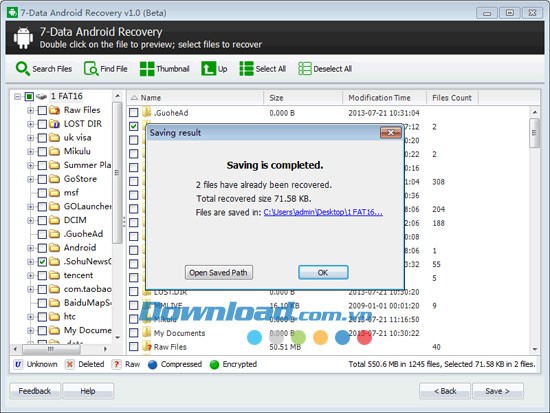
Task: Expand the Android tree node
Action: pyautogui.click(x=31, y=248)
